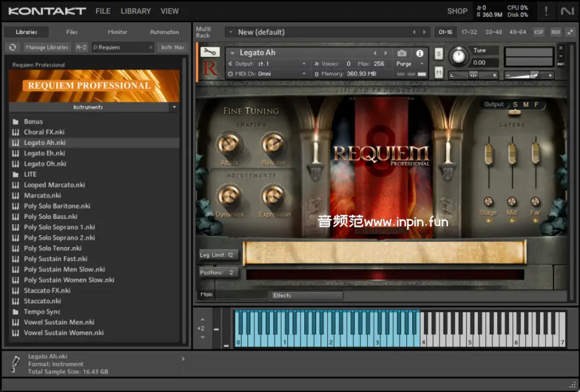Shift keyboard octave down
The width and height of the screenshot is (580, 392).
coord(202,337)
